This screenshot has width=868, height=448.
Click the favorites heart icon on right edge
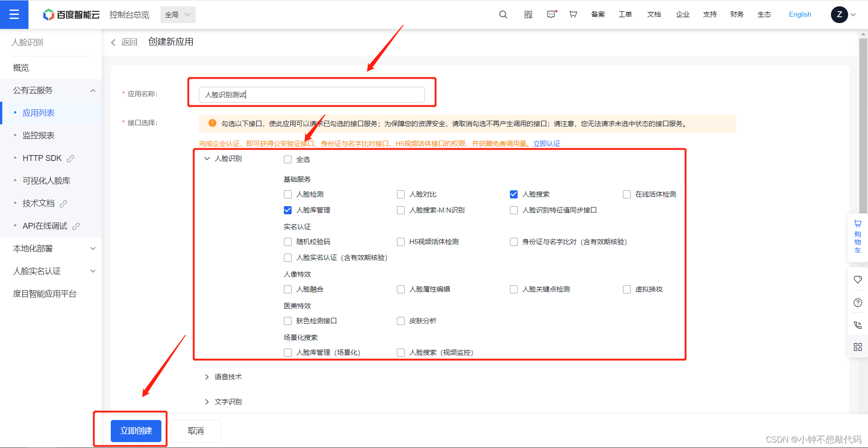(x=858, y=279)
